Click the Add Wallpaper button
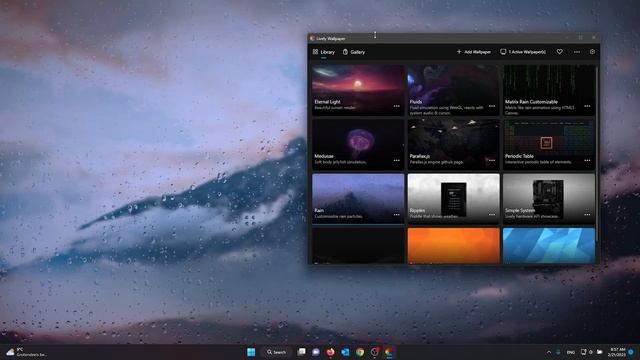Screen dimensions: 640x360 473,52
